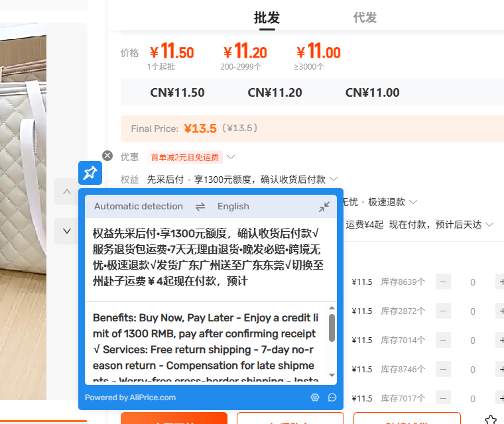Screen dimensions: 504x424
Task: Click the pin icon on translation popup
Action: pyautogui.click(x=90, y=173)
